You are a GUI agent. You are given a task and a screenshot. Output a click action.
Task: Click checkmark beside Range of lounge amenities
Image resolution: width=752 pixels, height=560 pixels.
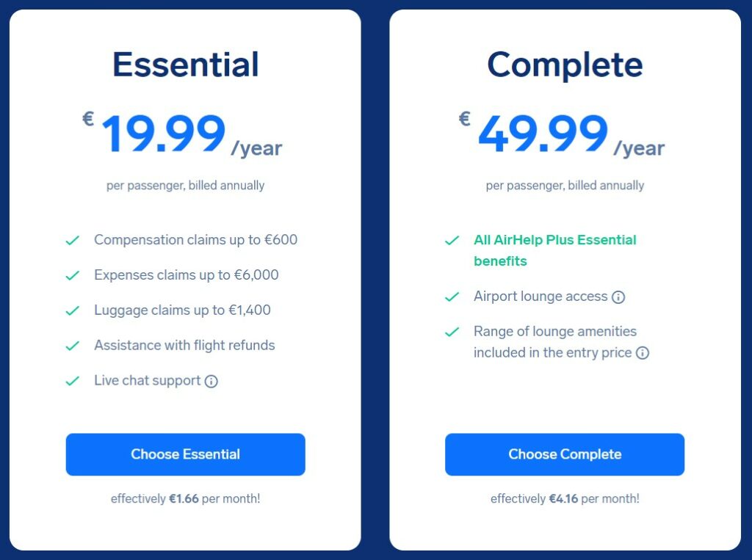[452, 332]
